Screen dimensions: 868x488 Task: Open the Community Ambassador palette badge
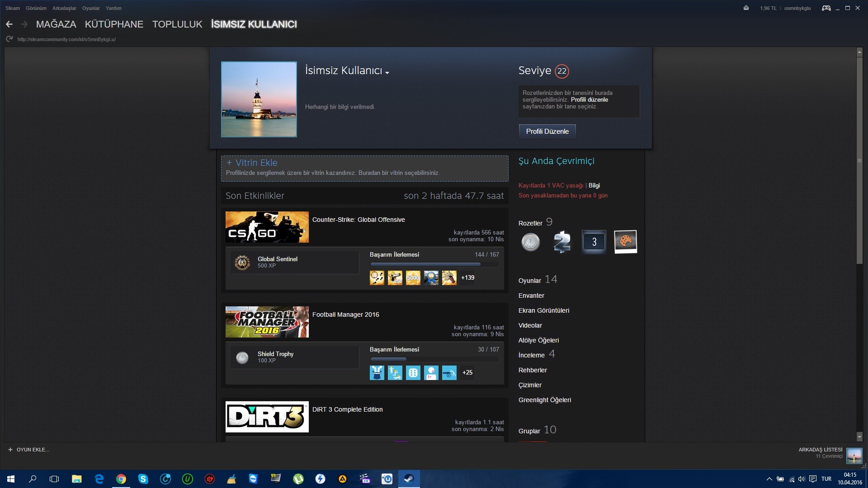[x=625, y=242]
